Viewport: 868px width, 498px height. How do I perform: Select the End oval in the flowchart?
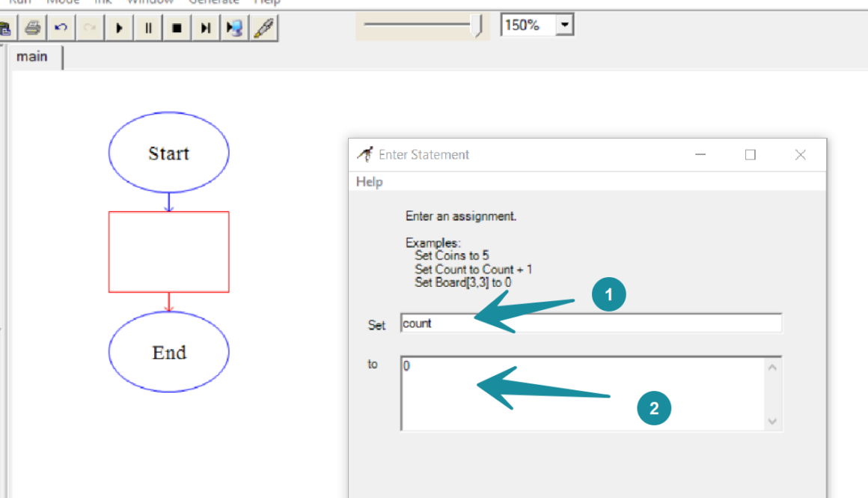(169, 352)
